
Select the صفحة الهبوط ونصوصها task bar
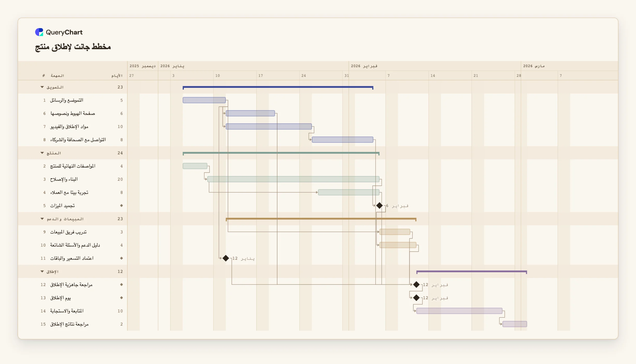(x=250, y=113)
